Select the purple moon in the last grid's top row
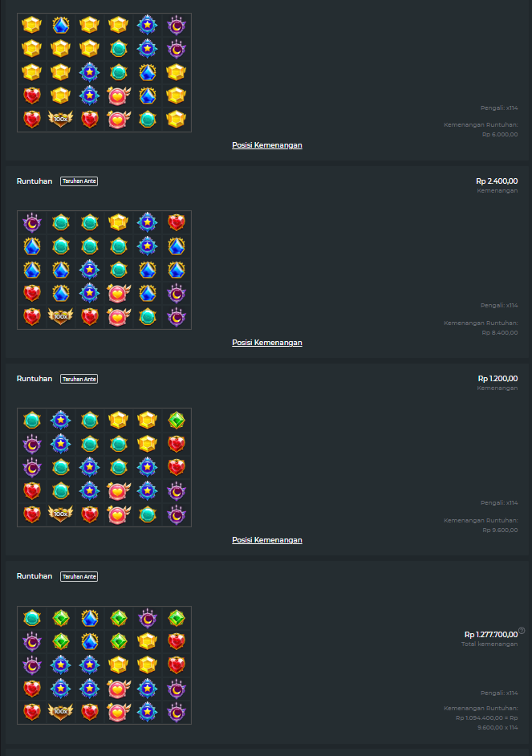Image resolution: width=532 pixels, height=756 pixels. [148, 618]
